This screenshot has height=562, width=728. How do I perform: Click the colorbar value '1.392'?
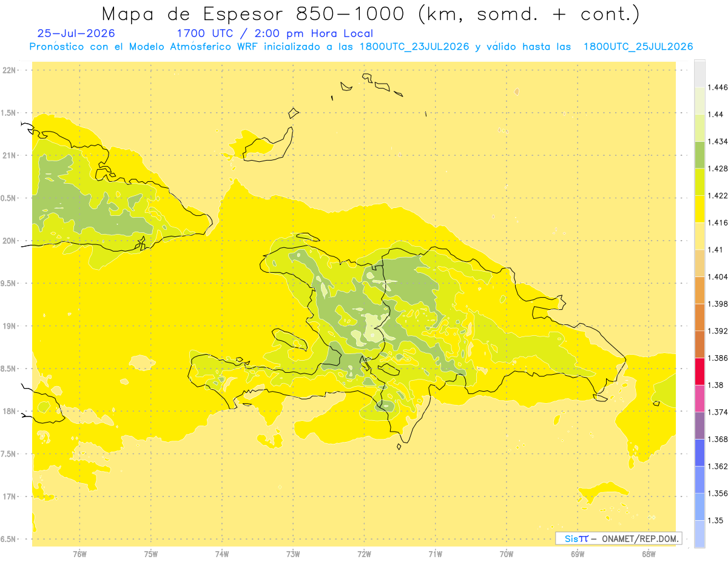pos(719,331)
